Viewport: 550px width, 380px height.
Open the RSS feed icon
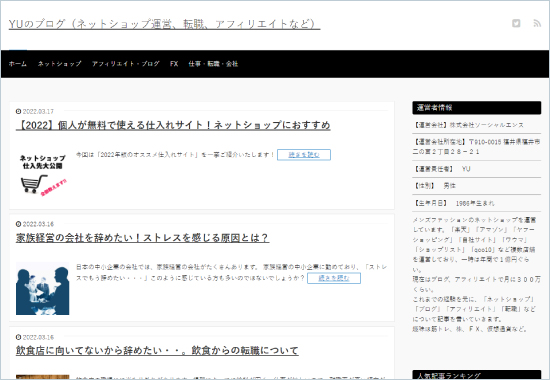537,23
